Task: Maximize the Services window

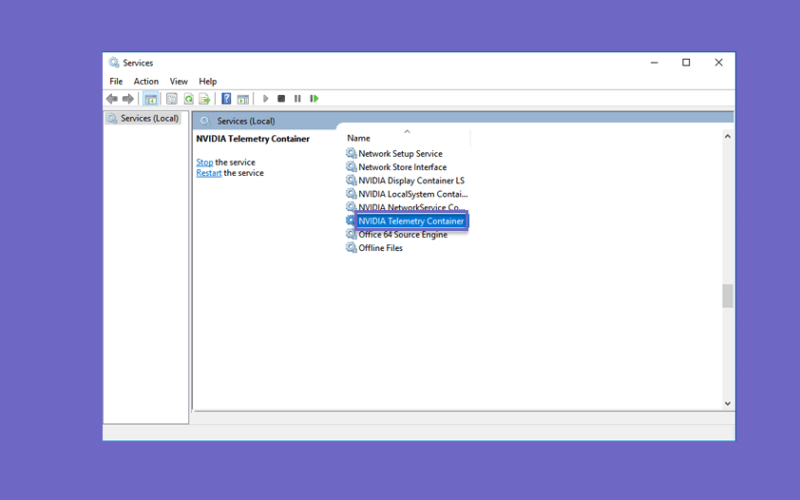Action: click(x=686, y=63)
